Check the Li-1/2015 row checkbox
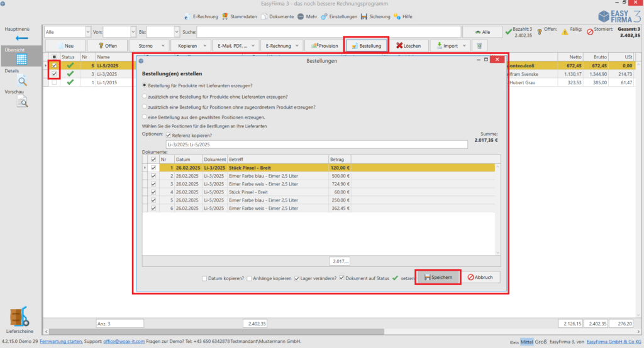 tap(54, 82)
